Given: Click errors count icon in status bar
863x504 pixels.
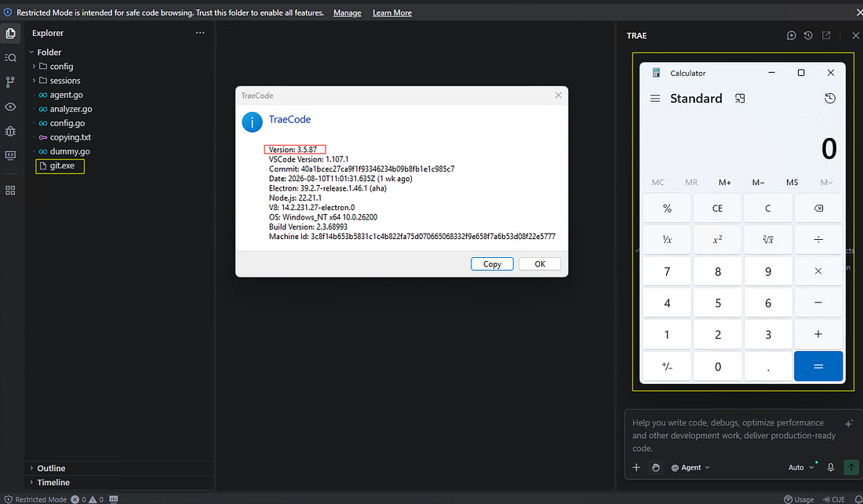Looking at the screenshot, I should click(x=75, y=499).
